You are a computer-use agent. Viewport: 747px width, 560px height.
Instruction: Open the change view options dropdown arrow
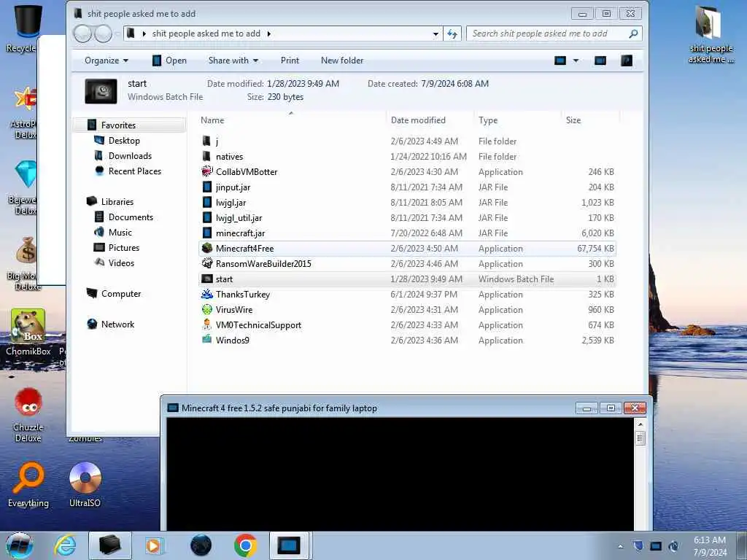click(576, 61)
